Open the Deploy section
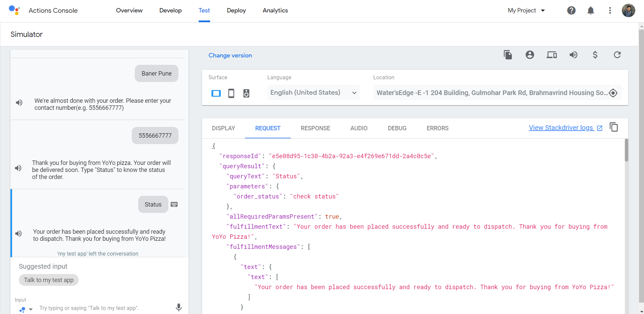The width and height of the screenshot is (644, 314). [236, 10]
